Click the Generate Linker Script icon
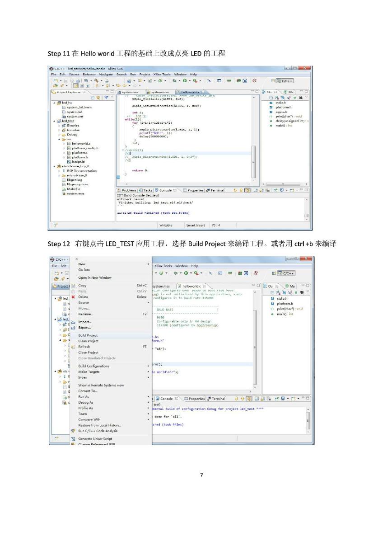 73,439
